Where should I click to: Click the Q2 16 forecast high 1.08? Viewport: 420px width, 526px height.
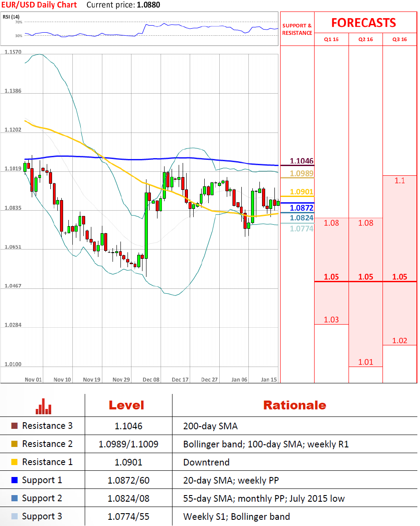(x=365, y=223)
